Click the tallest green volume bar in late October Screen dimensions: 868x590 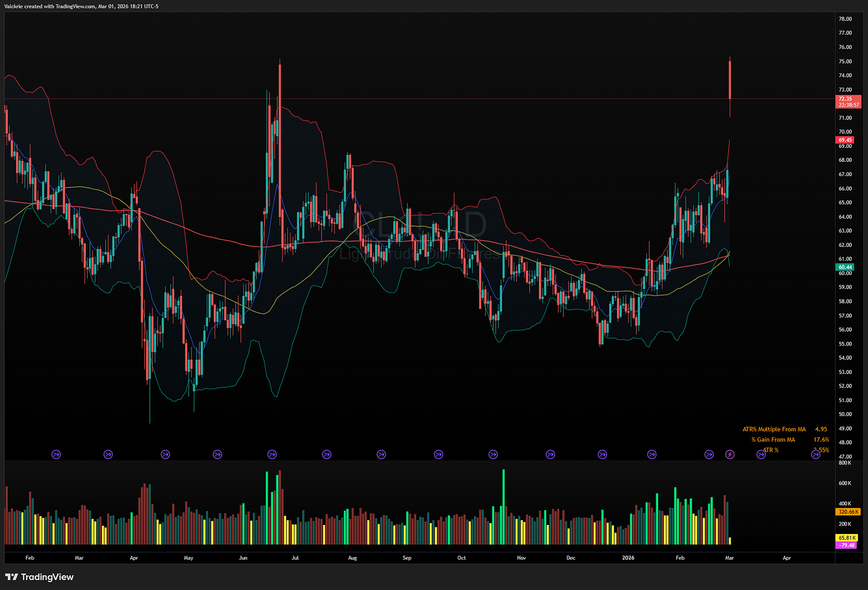coord(504,507)
